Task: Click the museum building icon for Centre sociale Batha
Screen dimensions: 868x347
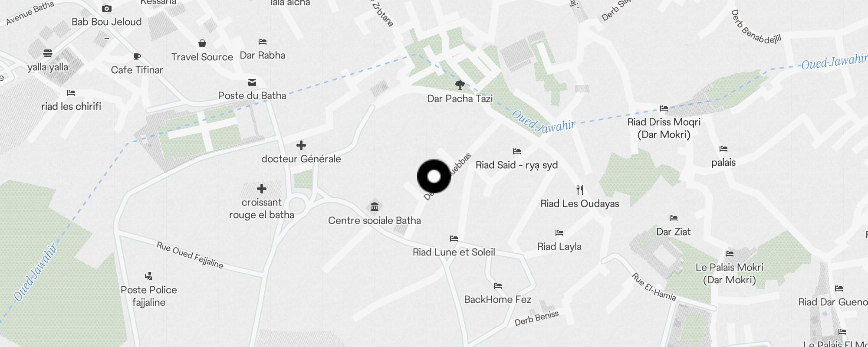Action: (375, 206)
